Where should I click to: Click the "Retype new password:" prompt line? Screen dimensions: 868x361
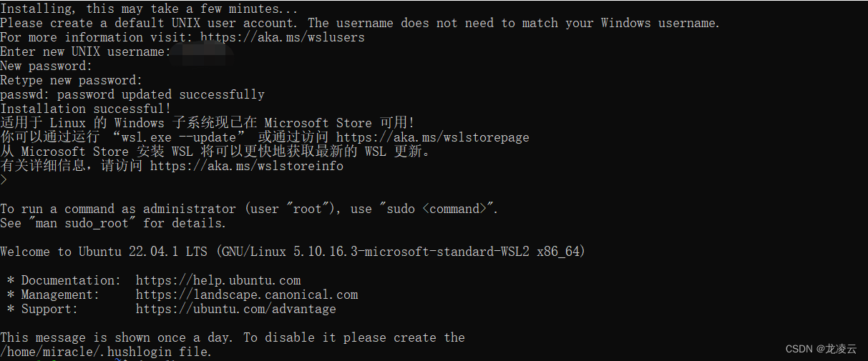click(72, 80)
